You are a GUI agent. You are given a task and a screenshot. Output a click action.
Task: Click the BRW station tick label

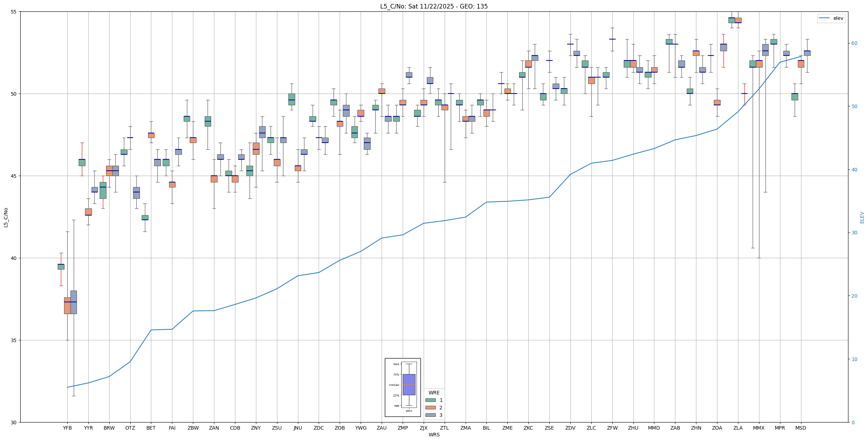pos(109,428)
